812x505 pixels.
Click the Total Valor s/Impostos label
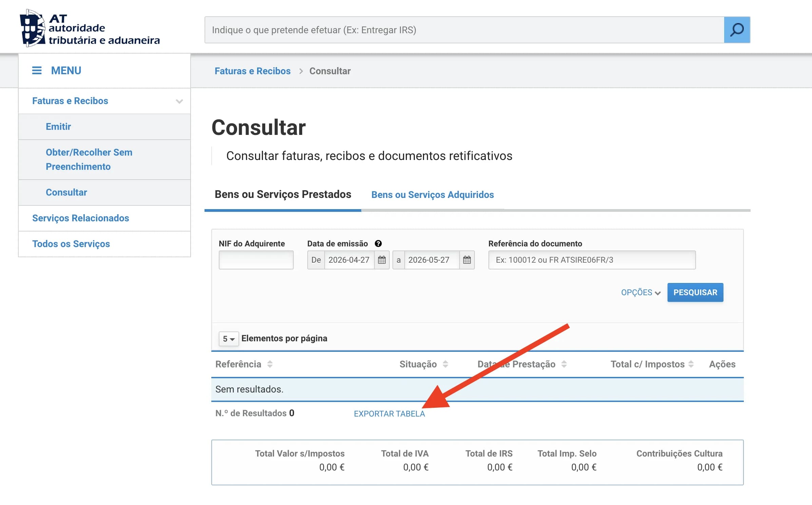pyautogui.click(x=299, y=453)
